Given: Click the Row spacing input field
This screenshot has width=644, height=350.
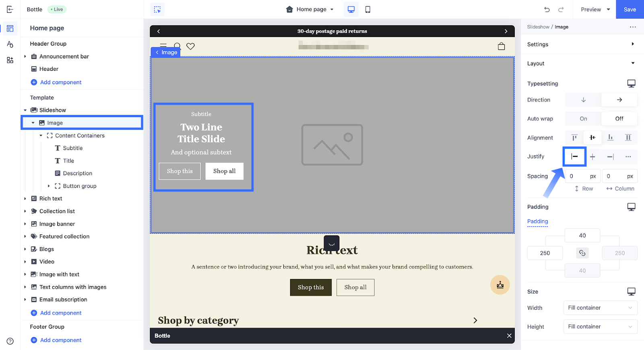Looking at the screenshot, I should click(583, 176).
